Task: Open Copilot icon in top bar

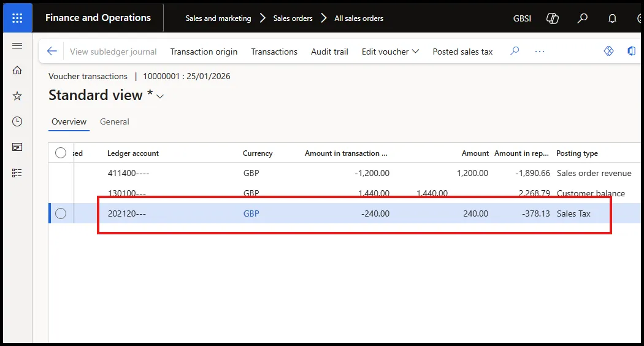Action: 553,18
